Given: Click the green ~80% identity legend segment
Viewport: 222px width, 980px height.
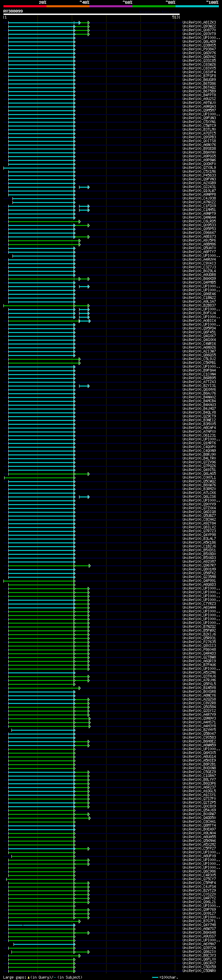Looking at the screenshot, I should click(x=154, y=6).
